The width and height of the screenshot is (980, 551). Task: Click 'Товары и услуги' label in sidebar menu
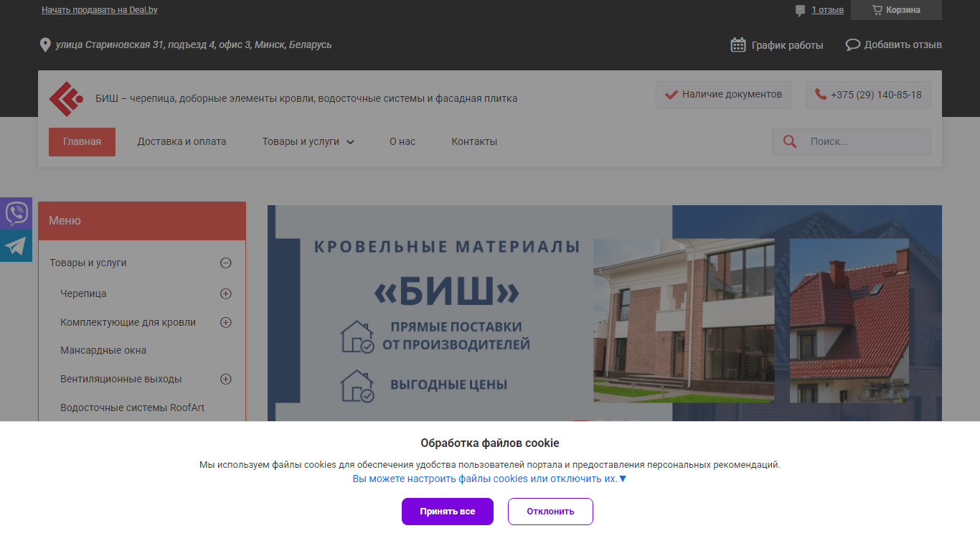(x=88, y=263)
